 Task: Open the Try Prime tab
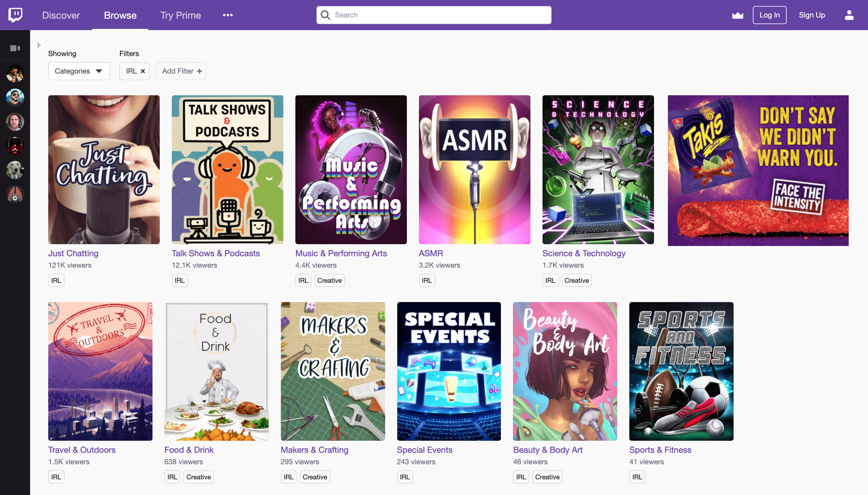pos(181,15)
